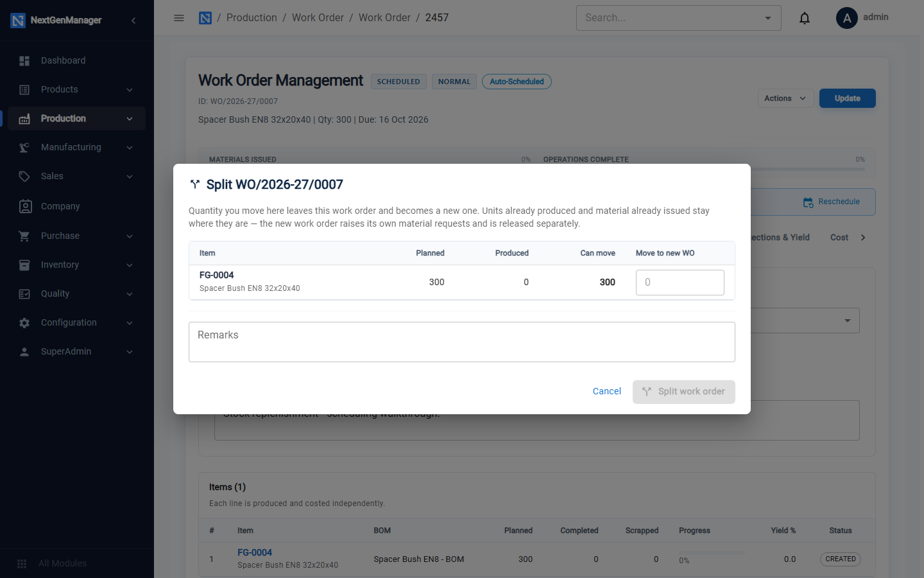Click the Manufacturing robot arm icon
Screen dimensions: 924x578
24,147
